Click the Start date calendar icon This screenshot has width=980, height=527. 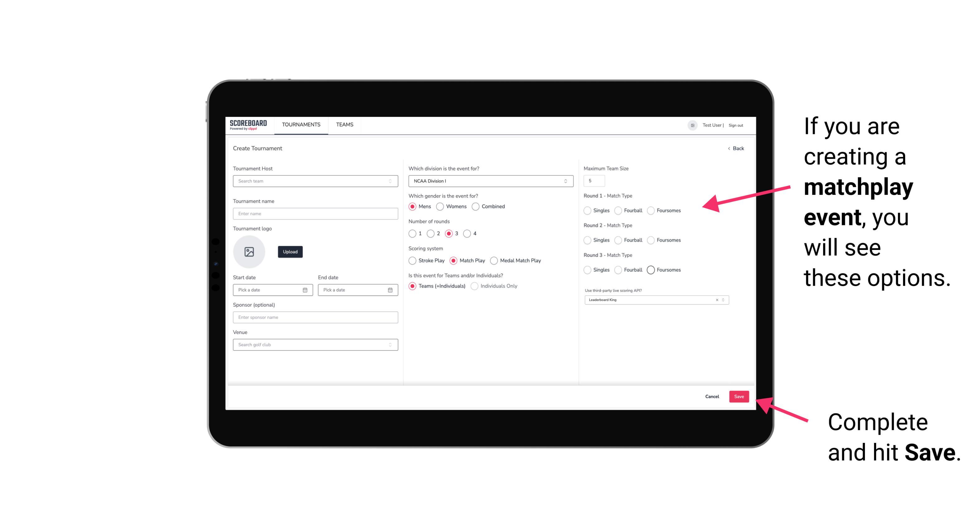pos(305,290)
